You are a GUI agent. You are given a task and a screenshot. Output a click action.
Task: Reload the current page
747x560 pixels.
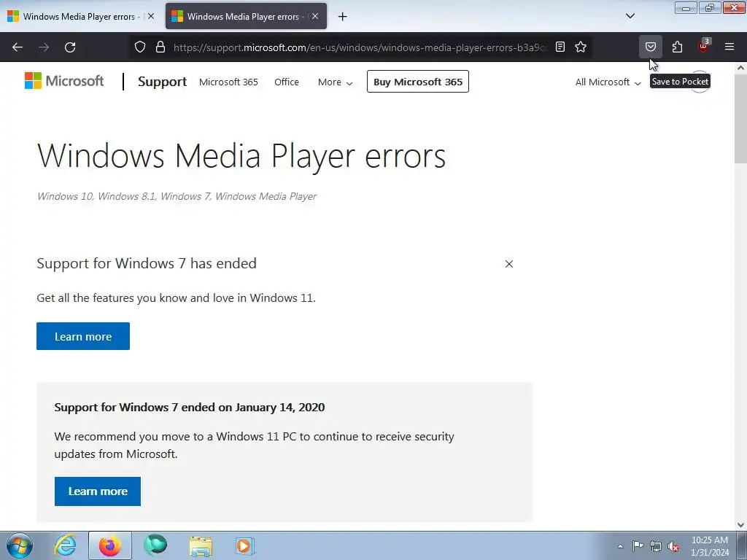pos(70,47)
